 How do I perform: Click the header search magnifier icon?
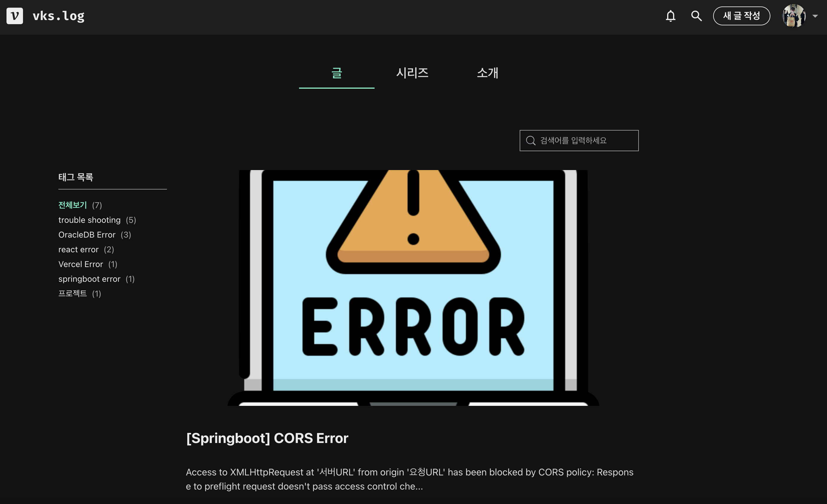(x=696, y=16)
